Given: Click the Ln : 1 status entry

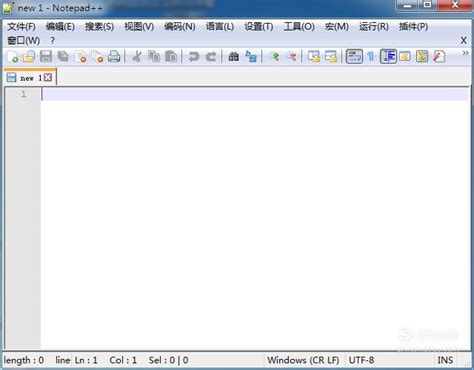Looking at the screenshot, I should (86, 360).
